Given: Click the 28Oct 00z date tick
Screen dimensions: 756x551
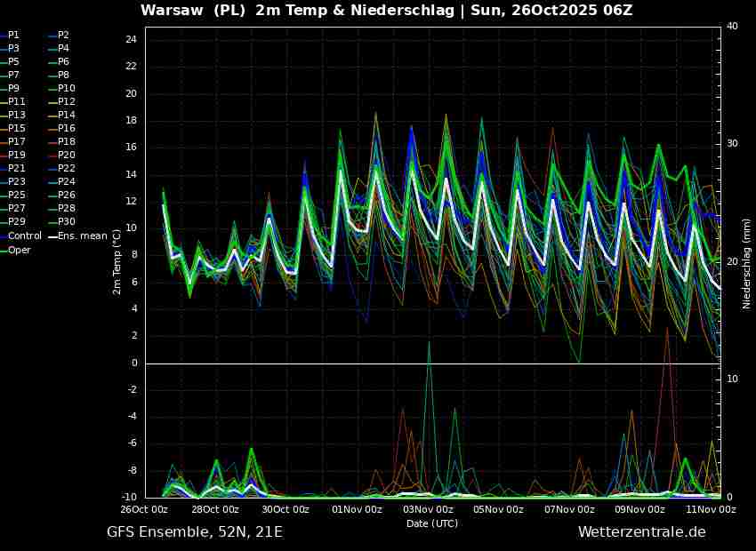Looking at the screenshot, I should coord(215,509).
